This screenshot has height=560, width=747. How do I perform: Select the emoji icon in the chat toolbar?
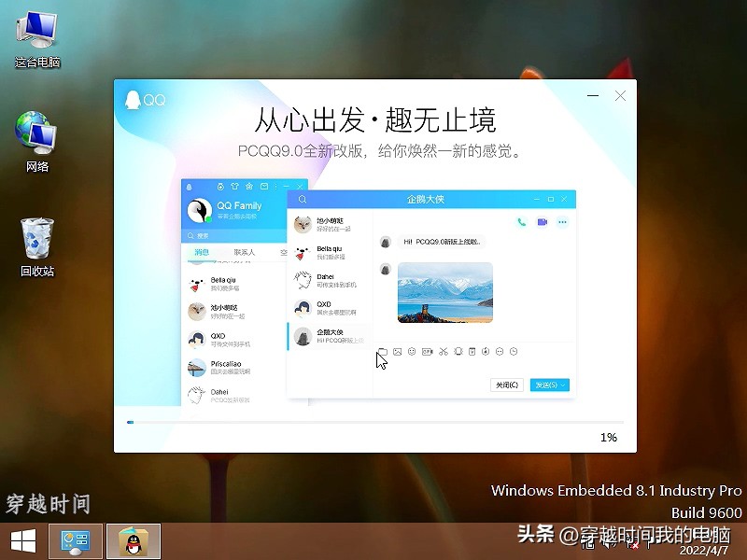[x=410, y=352]
